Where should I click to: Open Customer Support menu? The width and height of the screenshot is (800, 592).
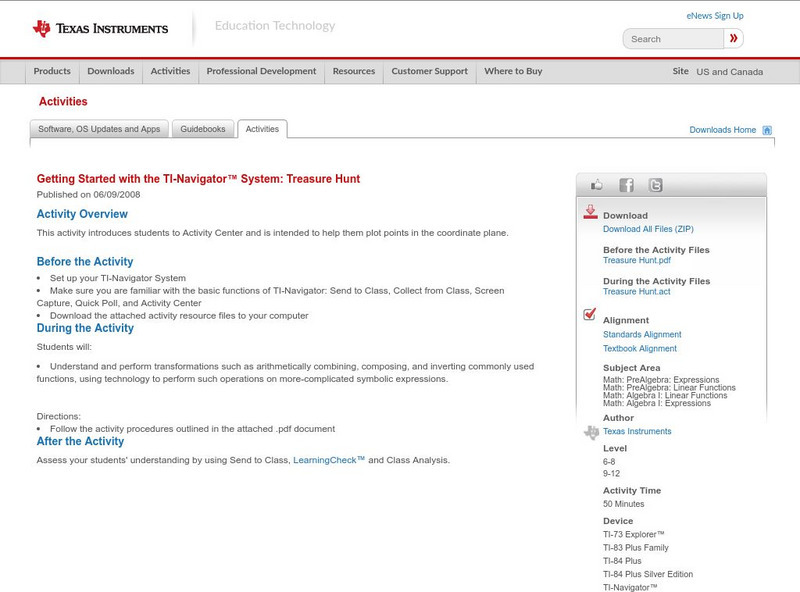coord(430,71)
